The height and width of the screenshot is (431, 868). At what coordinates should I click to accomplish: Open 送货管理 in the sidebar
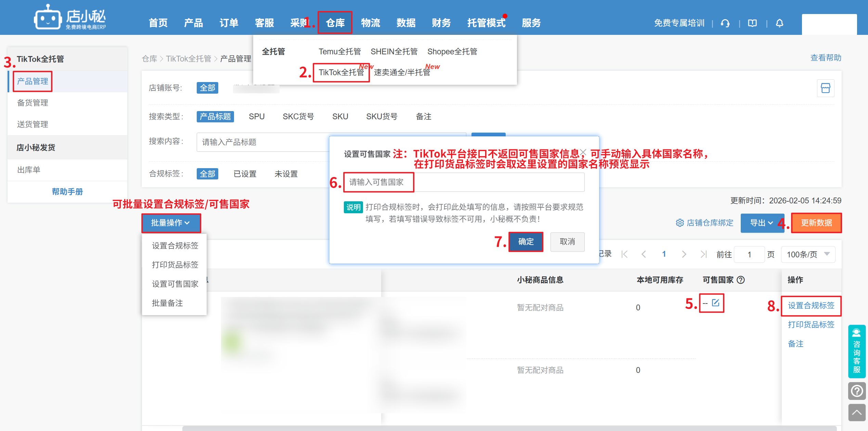click(33, 124)
